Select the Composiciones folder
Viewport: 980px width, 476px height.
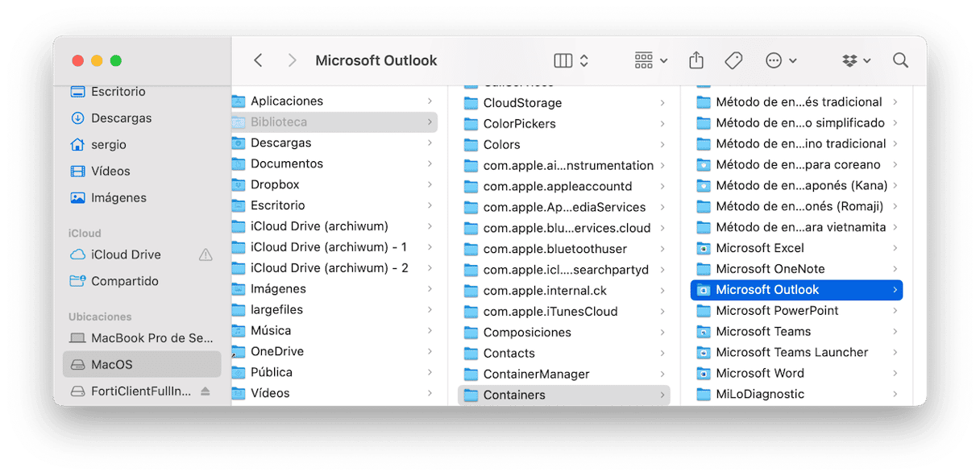coord(564,333)
